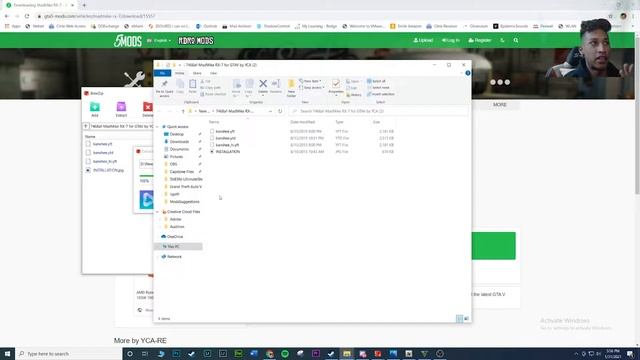Image resolution: width=640 pixels, height=360 pixels.
Task: Click Select none in the ribbon
Action: [378, 88]
